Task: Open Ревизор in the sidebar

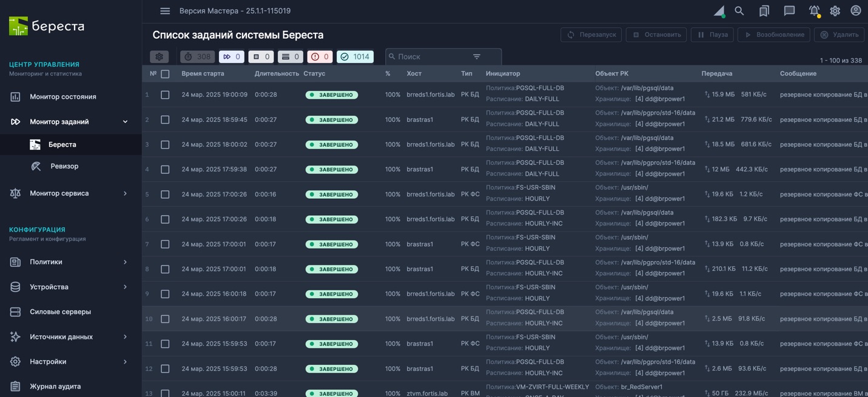Action: coord(64,166)
